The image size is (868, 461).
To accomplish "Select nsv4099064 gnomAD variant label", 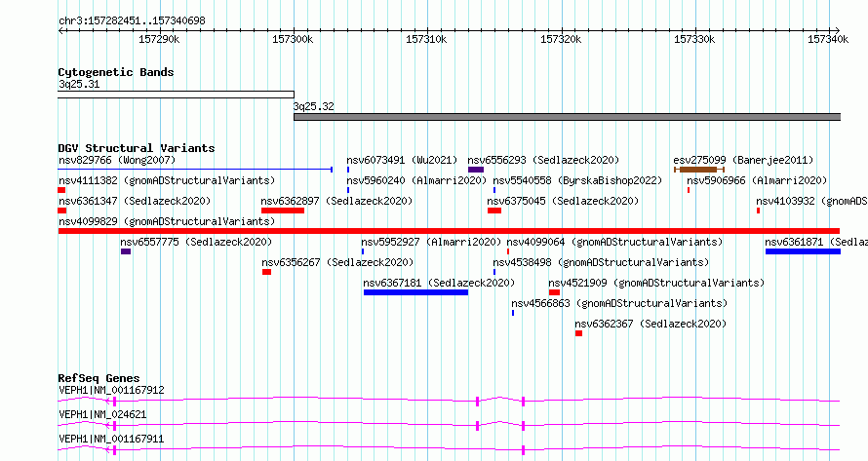I will click(x=614, y=242).
